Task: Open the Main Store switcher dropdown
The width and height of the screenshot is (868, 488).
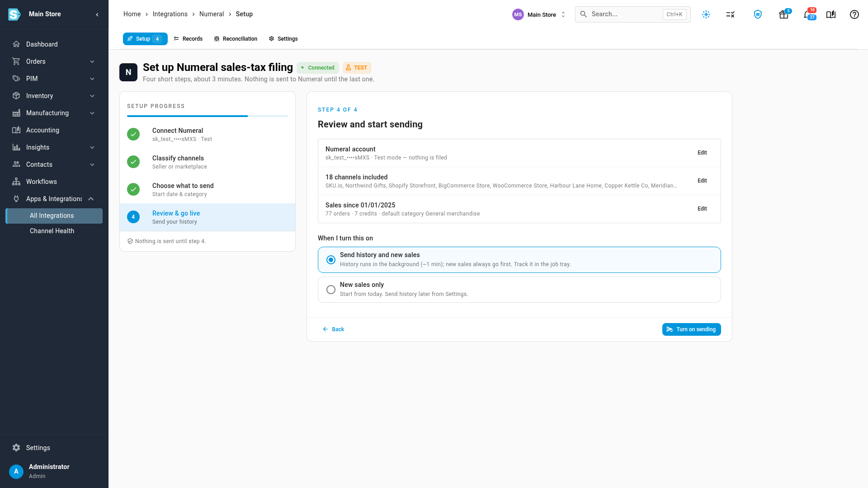Action: pos(539,14)
